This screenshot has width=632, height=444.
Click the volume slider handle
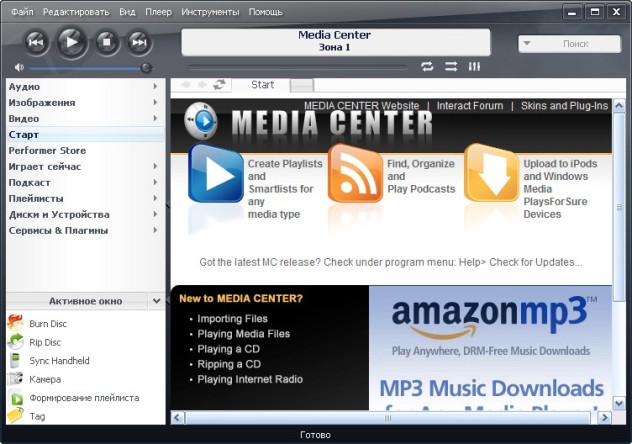(x=146, y=67)
